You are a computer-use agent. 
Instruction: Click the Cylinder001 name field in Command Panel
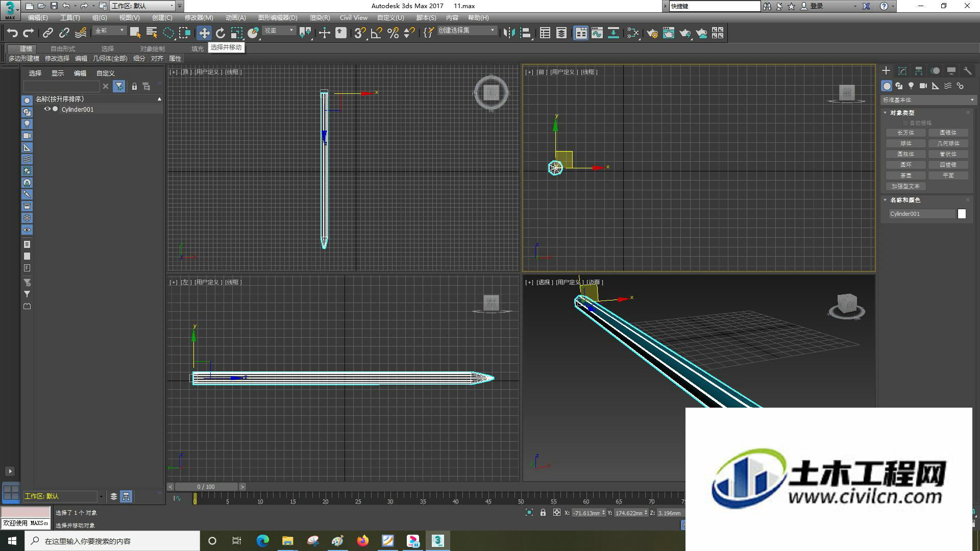(921, 214)
